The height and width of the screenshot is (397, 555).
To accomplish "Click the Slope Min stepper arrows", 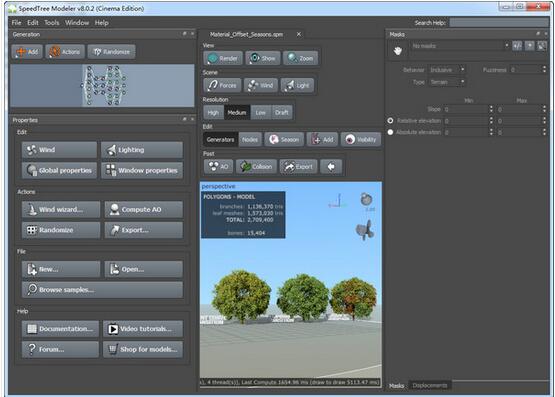I will [x=491, y=109].
